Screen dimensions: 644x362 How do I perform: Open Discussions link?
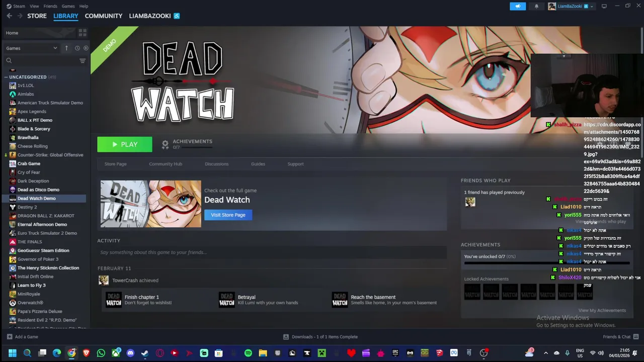coord(217,164)
